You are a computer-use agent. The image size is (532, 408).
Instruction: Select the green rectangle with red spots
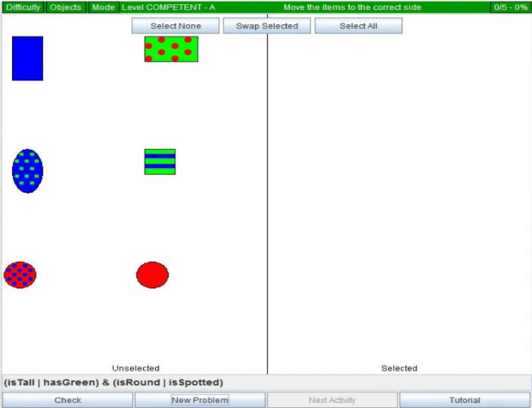(x=171, y=50)
